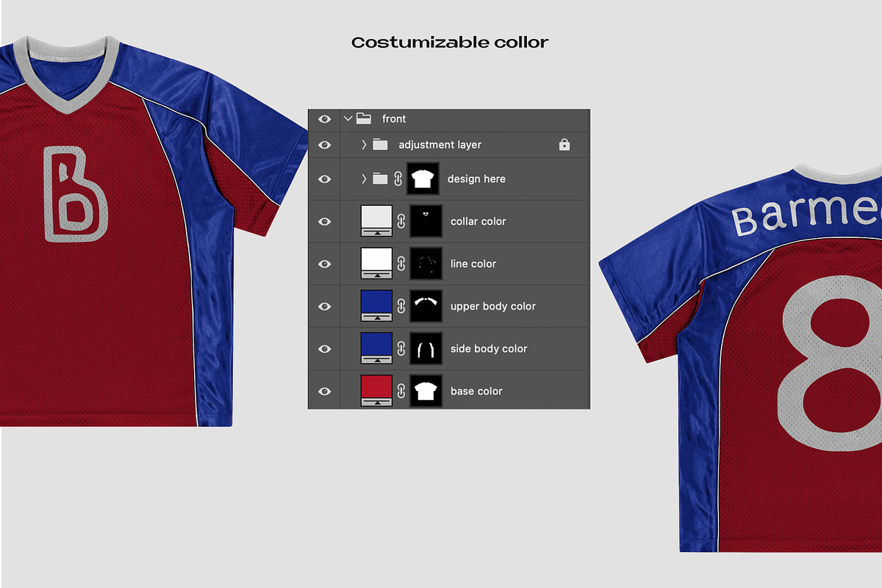Select the base color mask thumbnail
The height and width of the screenshot is (588, 882).
tap(426, 391)
